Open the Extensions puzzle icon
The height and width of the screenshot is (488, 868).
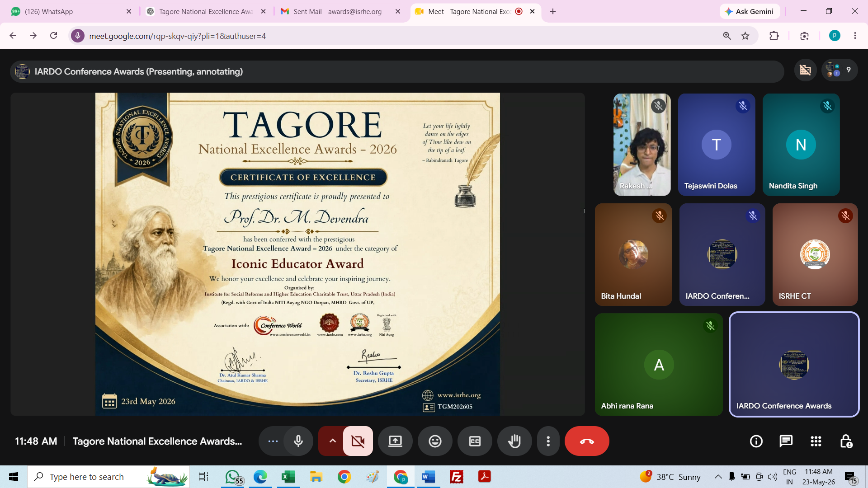[774, 36]
